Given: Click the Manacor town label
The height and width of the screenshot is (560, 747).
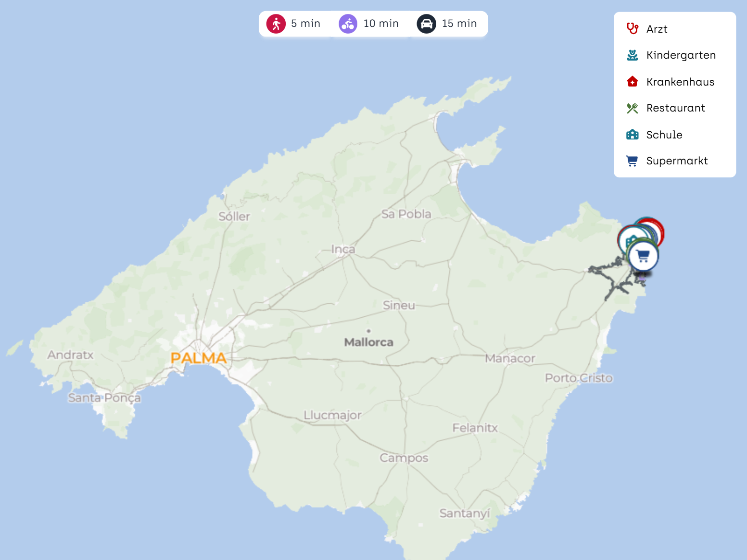Looking at the screenshot, I should (510, 359).
